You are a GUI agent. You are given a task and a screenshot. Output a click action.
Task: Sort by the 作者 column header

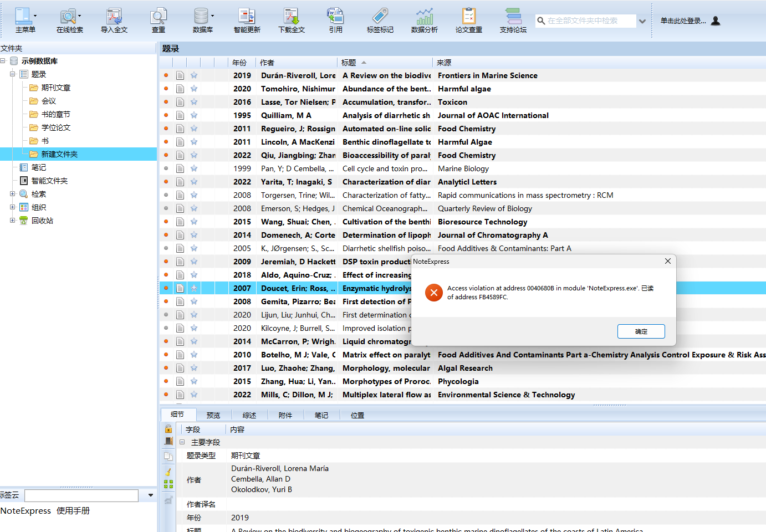(297, 63)
